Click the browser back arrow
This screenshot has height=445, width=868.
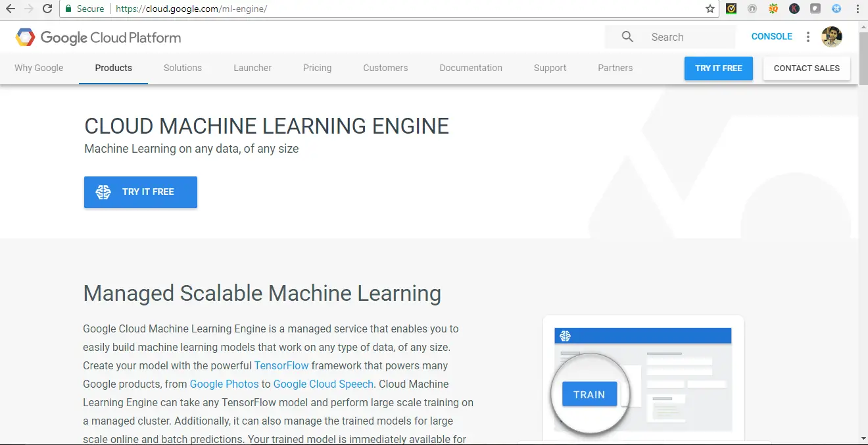(x=10, y=9)
